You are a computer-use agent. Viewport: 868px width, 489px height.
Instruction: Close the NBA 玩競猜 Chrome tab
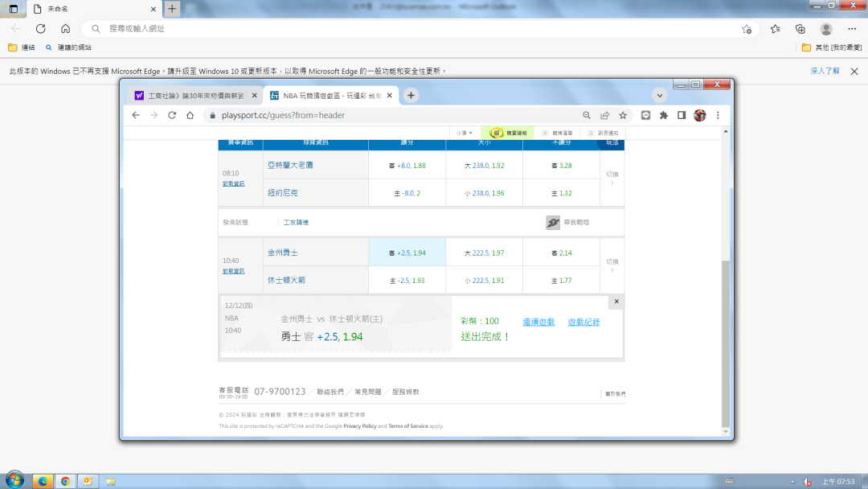tap(389, 95)
